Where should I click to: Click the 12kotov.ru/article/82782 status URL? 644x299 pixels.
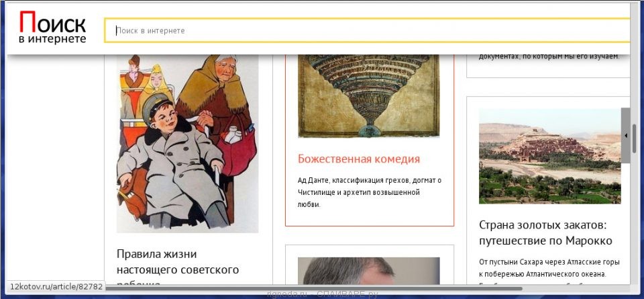57,286
